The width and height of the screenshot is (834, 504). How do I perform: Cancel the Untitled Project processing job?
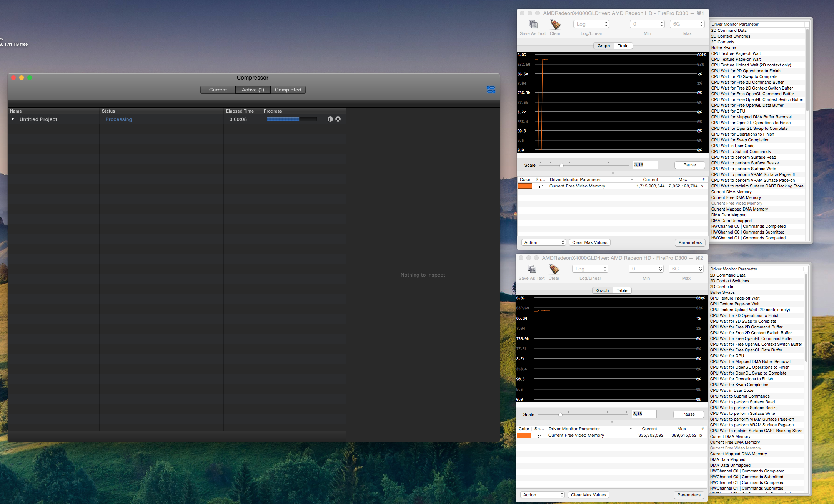pyautogui.click(x=338, y=119)
